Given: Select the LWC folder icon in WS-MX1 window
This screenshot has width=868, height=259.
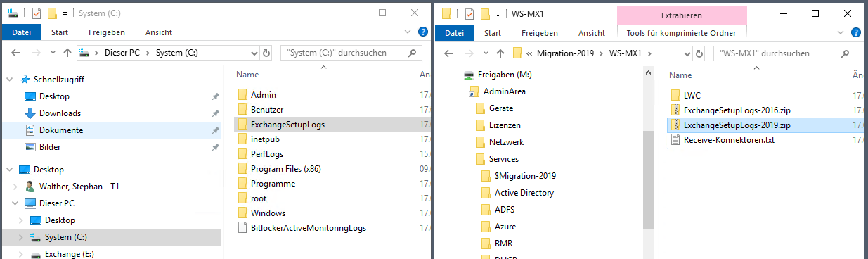Looking at the screenshot, I should (675, 95).
